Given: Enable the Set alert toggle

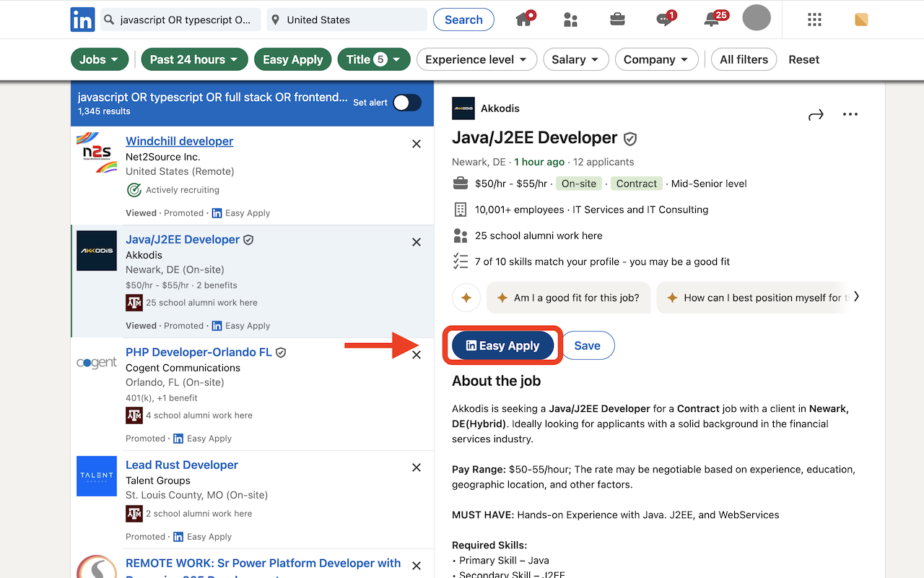Looking at the screenshot, I should [x=406, y=103].
